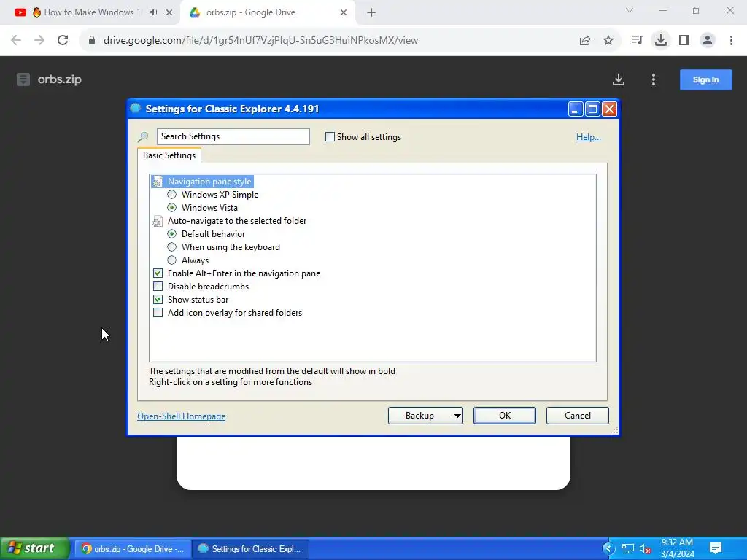Open the Chrome profile icon
Screen dimensions: 747x560
708,41
